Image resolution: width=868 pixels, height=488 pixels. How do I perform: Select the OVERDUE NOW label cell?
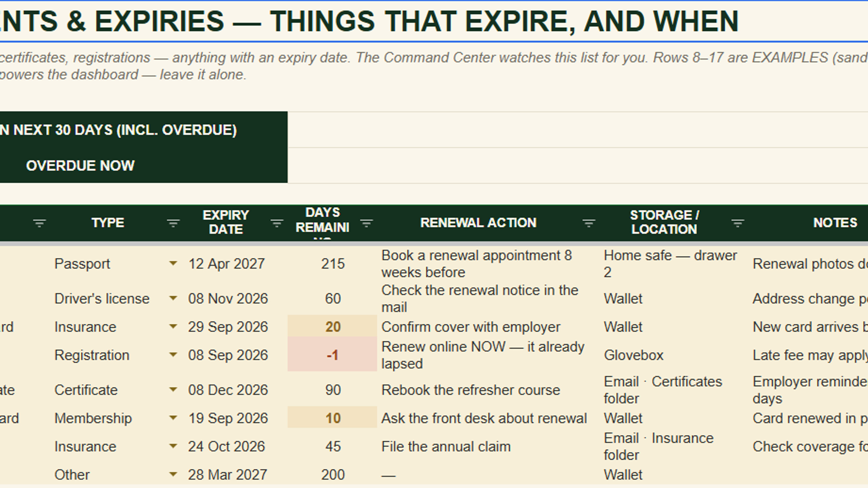click(144, 165)
